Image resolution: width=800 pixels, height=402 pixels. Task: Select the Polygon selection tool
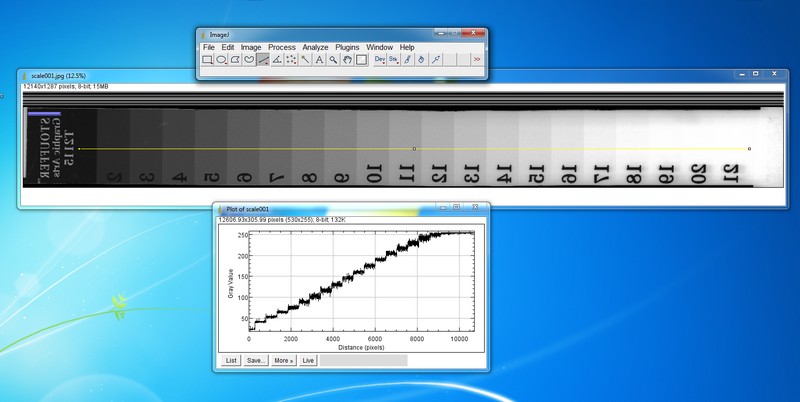click(235, 60)
